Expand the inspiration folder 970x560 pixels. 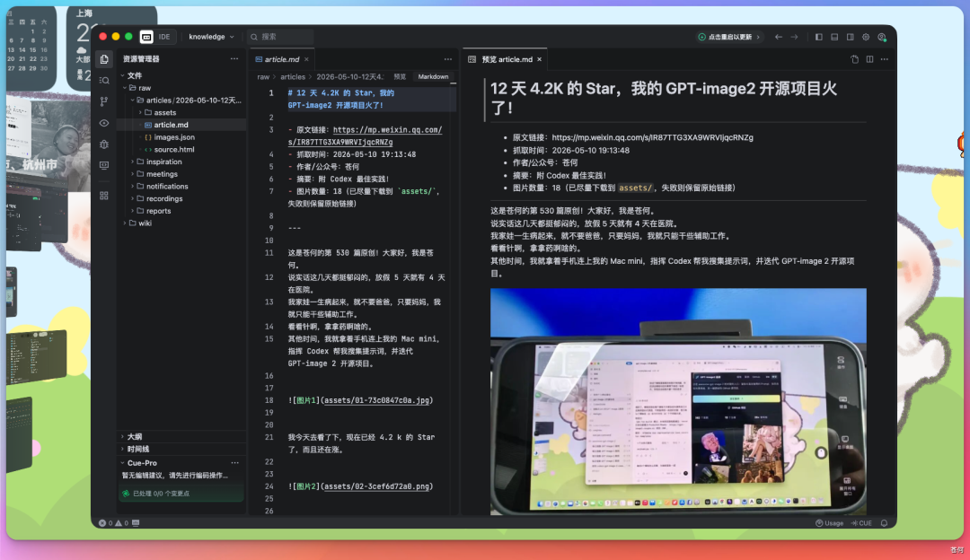click(132, 162)
